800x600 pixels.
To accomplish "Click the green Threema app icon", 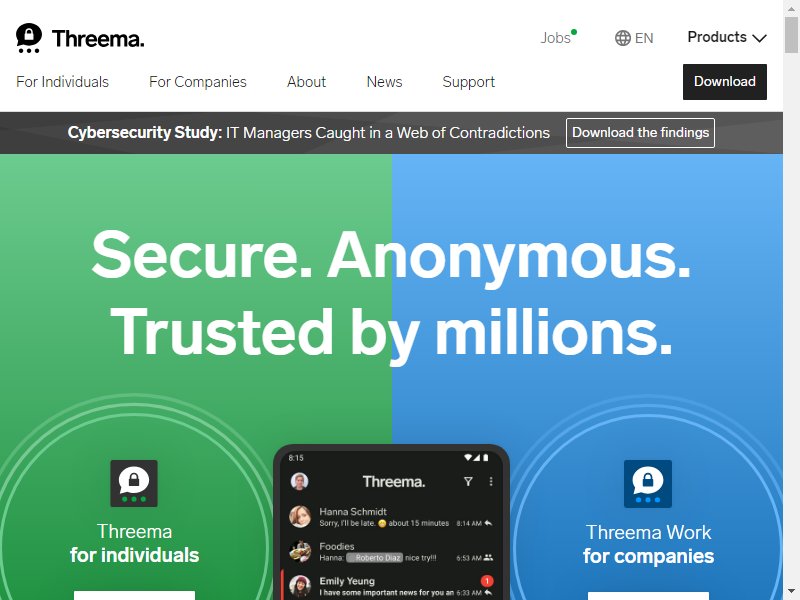I will point(134,483).
